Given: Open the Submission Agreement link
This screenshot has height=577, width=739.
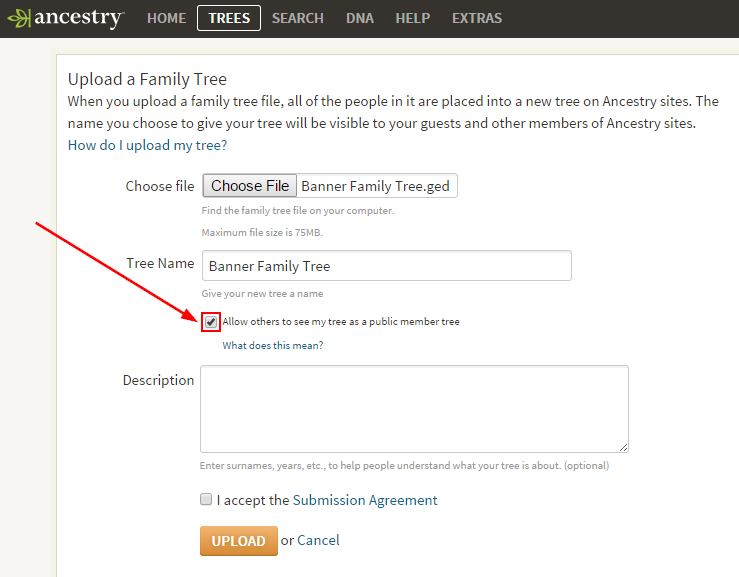Looking at the screenshot, I should click(x=365, y=500).
